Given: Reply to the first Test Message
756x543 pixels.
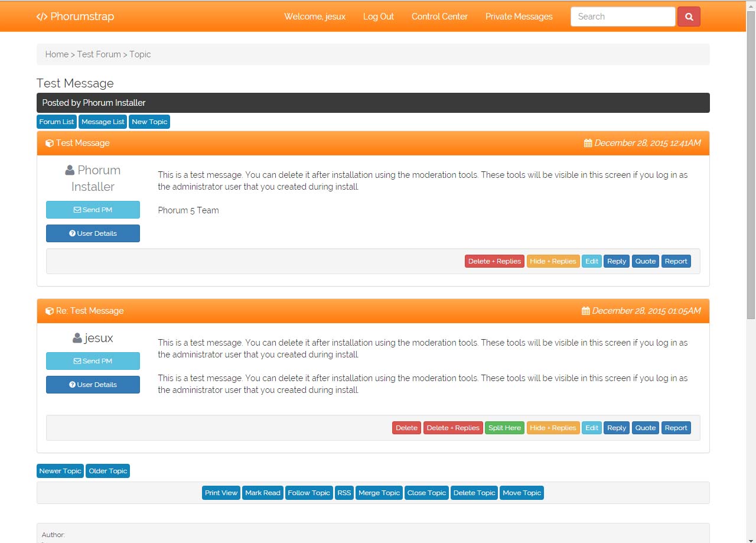Looking at the screenshot, I should tap(617, 261).
